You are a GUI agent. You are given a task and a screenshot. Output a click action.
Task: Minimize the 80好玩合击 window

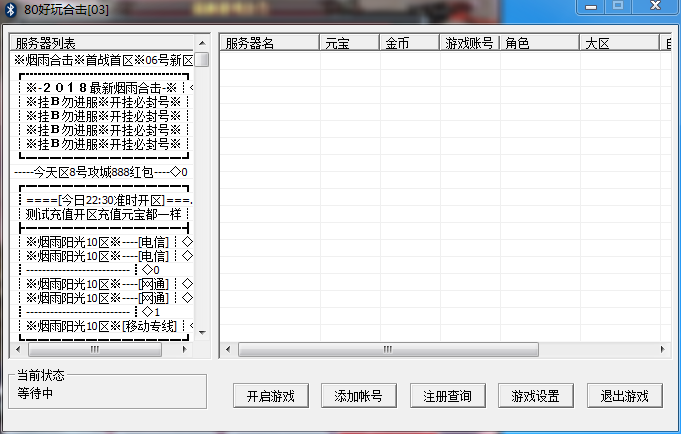coord(591,7)
